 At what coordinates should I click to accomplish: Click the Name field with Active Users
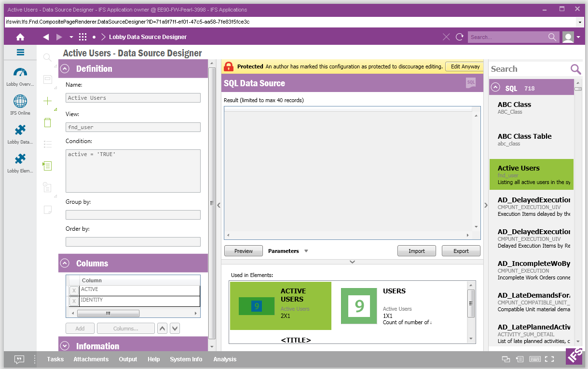(133, 98)
